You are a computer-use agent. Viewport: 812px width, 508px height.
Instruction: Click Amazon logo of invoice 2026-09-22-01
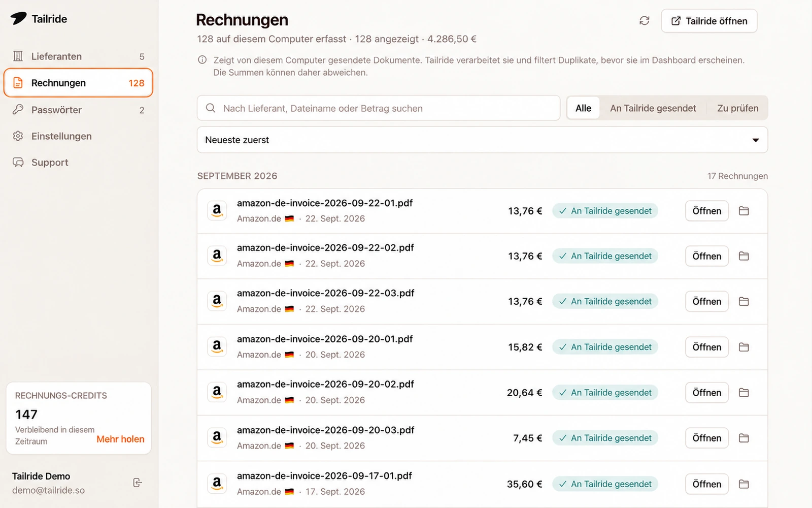[217, 211]
